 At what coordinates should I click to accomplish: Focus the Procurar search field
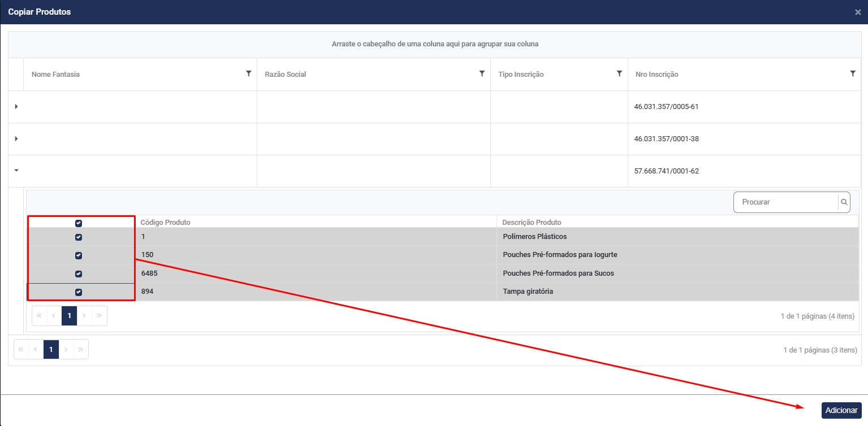(786, 202)
